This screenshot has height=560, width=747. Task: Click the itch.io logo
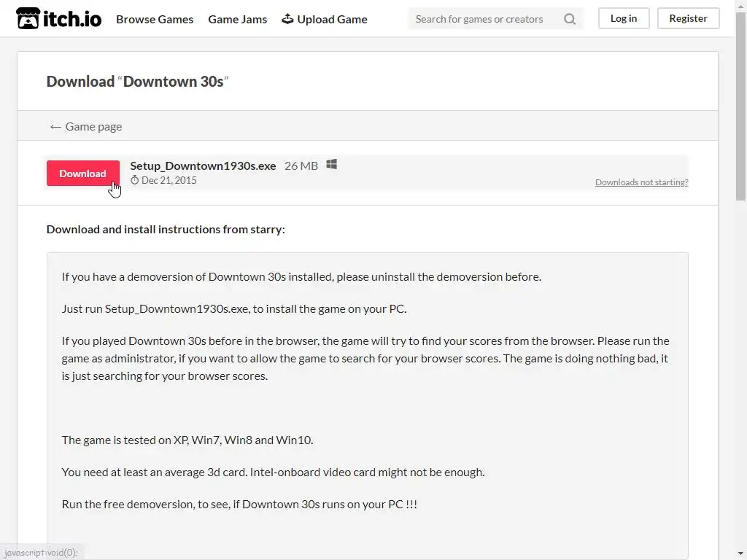(x=59, y=19)
